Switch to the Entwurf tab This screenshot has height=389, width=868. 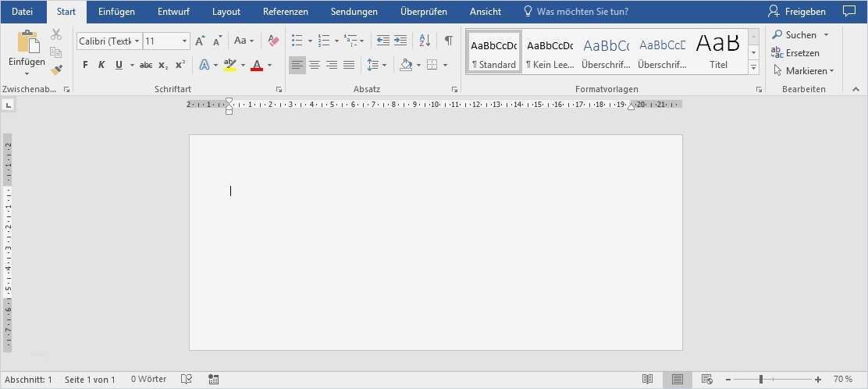173,11
